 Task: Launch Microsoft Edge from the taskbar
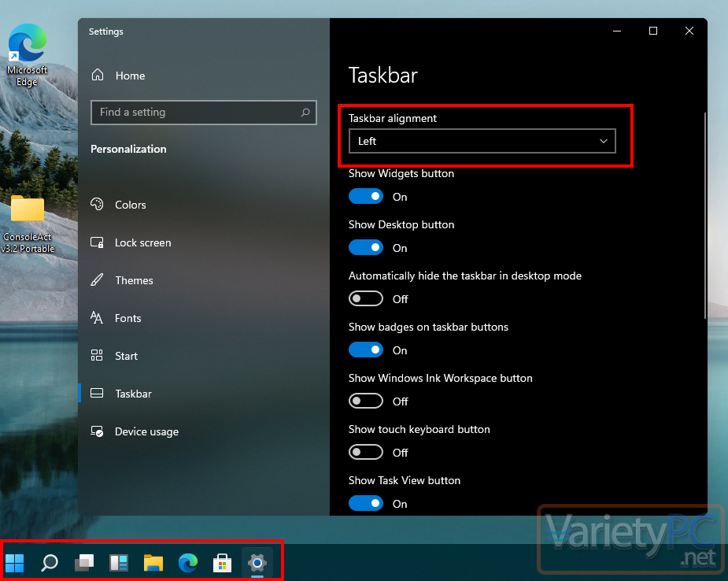[188, 563]
